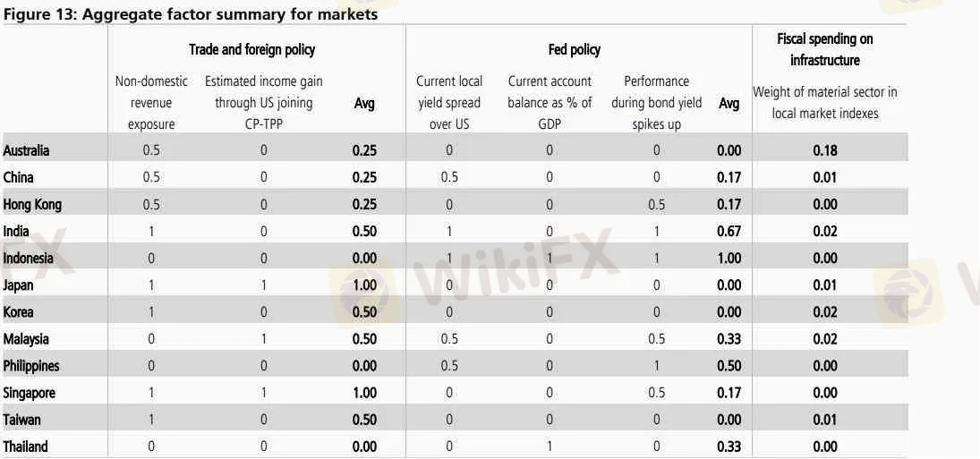
Task: Click the Fiscal spending on infrastructure header
Action: pyautogui.click(x=825, y=49)
